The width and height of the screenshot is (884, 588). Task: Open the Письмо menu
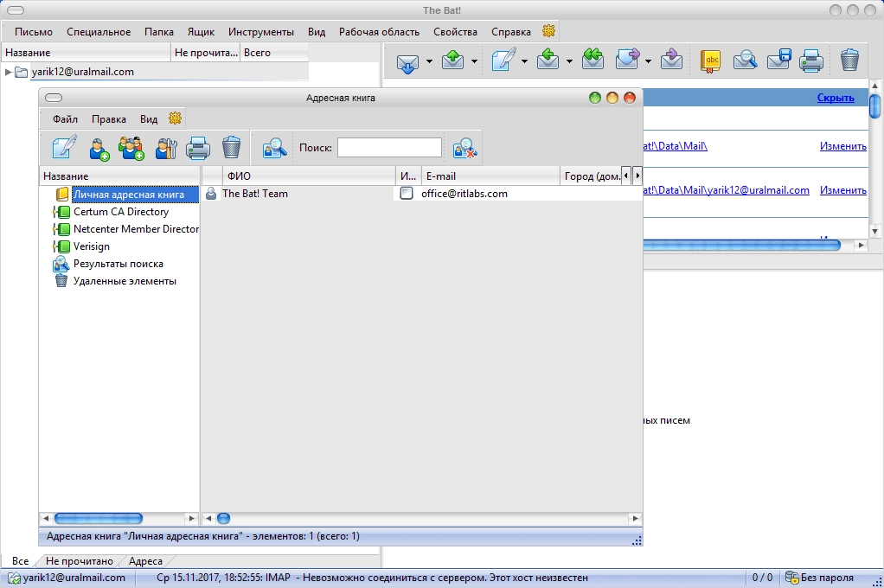(x=34, y=32)
